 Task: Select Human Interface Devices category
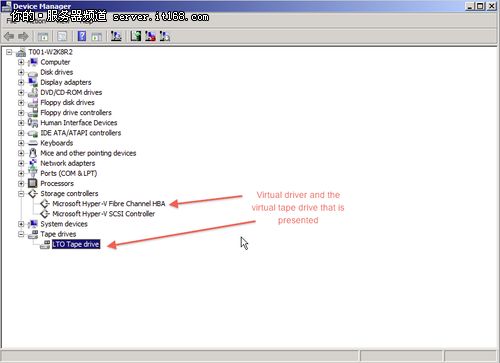[79, 123]
